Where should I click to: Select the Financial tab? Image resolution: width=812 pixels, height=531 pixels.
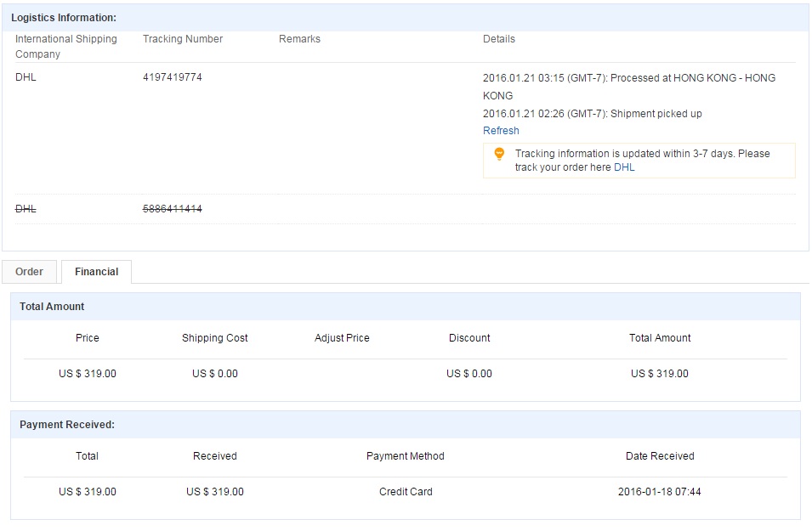(96, 272)
